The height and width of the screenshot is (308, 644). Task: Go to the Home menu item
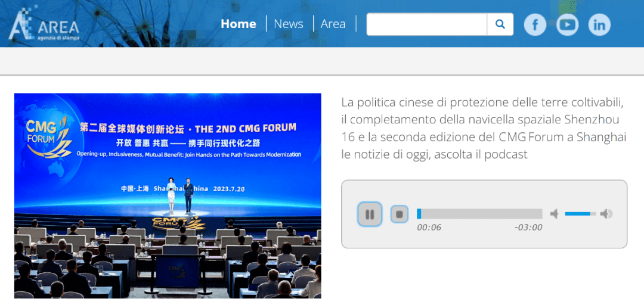238,24
